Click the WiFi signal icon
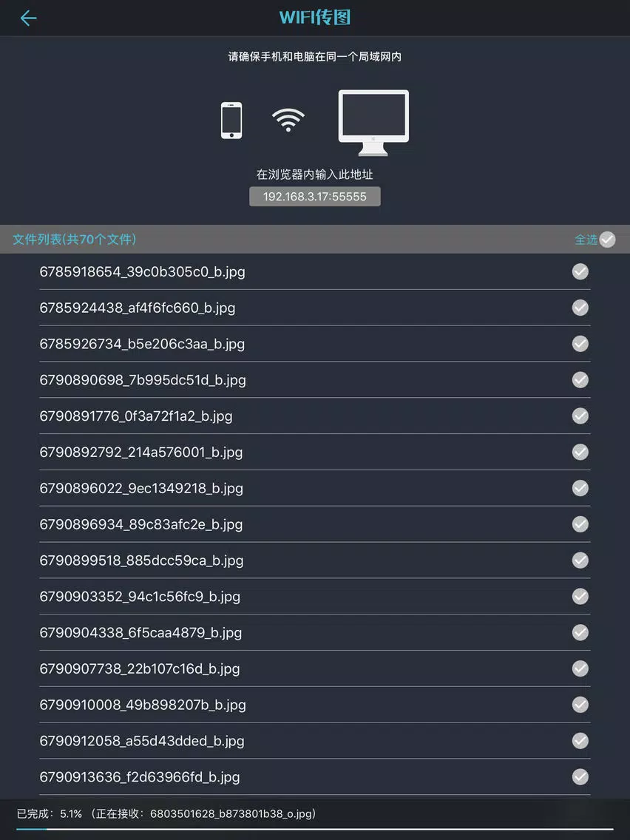This screenshot has height=840, width=630. [x=288, y=120]
